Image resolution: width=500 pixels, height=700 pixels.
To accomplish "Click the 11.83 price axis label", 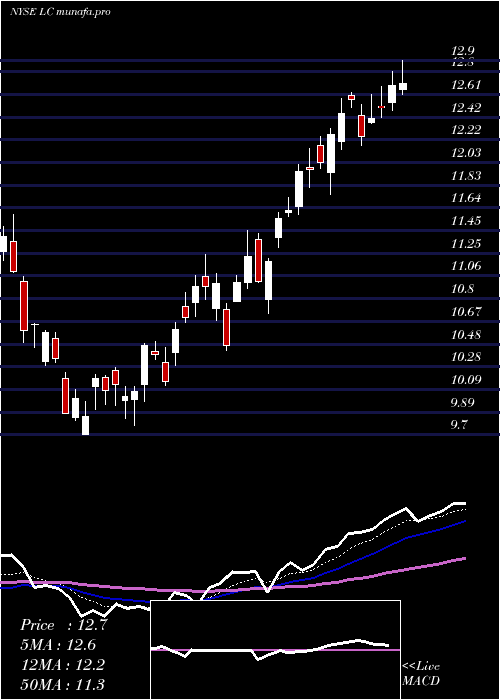I will point(467,175).
